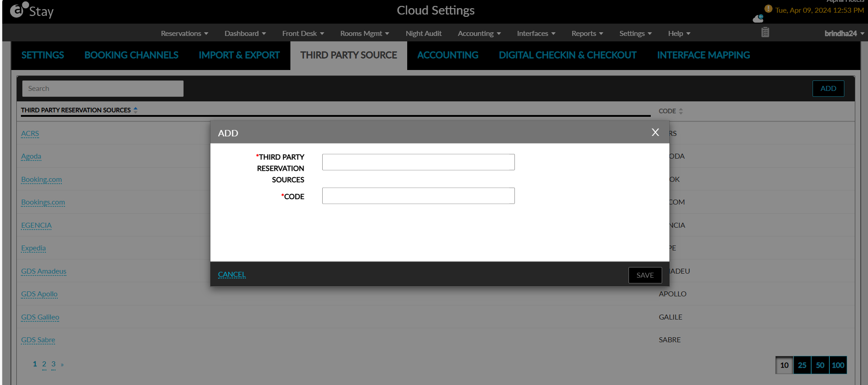This screenshot has width=868, height=385.
Task: Show 50 rows per page
Action: click(x=820, y=365)
